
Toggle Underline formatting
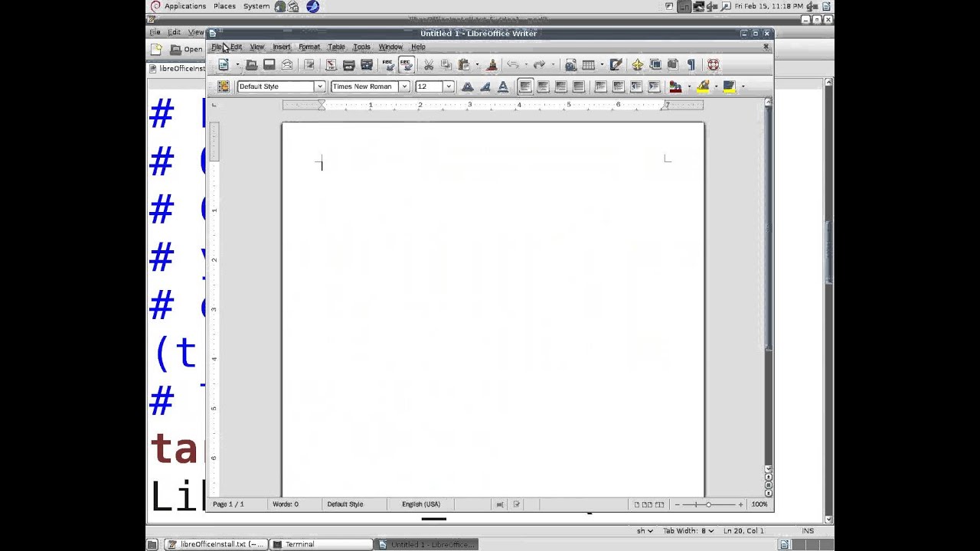click(503, 86)
